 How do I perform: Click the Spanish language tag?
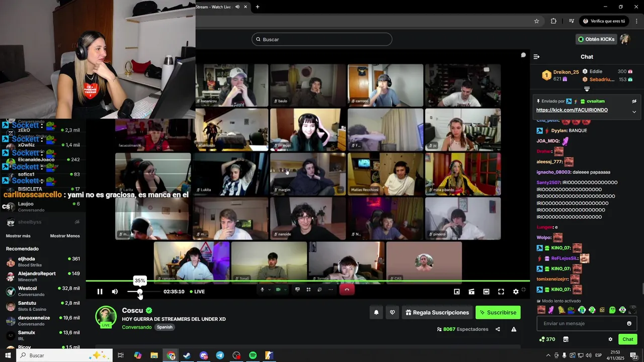(165, 327)
